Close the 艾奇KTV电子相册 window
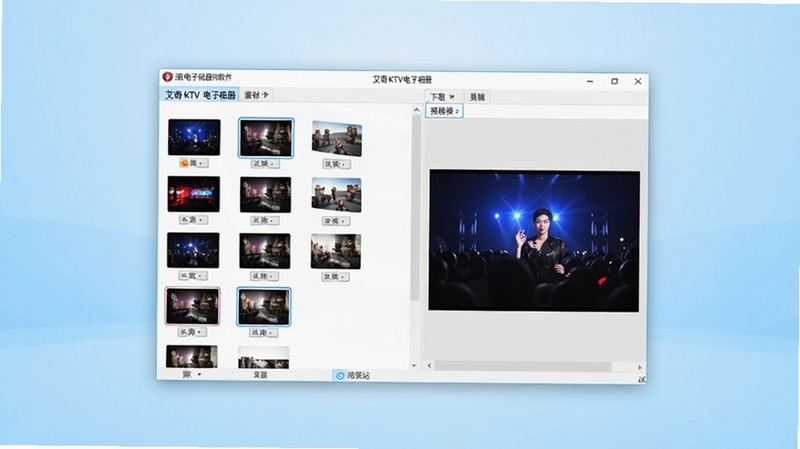The image size is (800, 449). pyautogui.click(x=638, y=81)
